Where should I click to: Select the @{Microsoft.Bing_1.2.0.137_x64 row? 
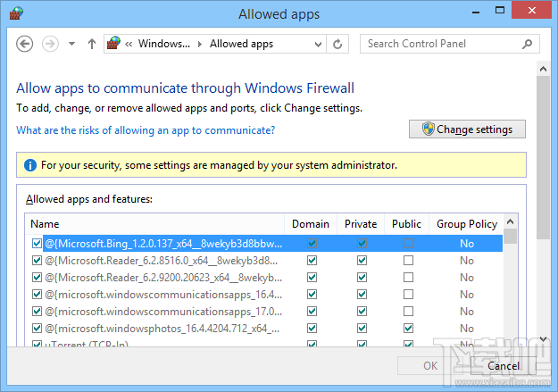point(264,244)
